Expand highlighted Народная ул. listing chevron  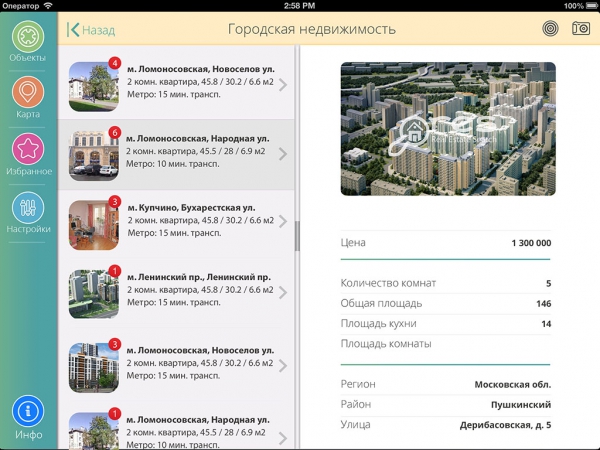click(x=283, y=154)
